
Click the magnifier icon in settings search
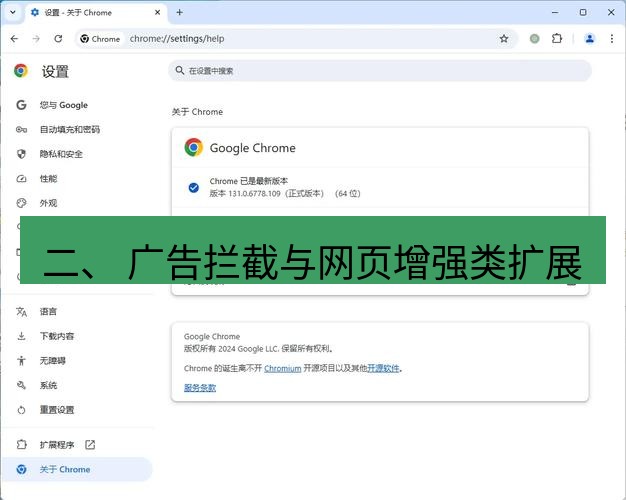(x=180, y=71)
